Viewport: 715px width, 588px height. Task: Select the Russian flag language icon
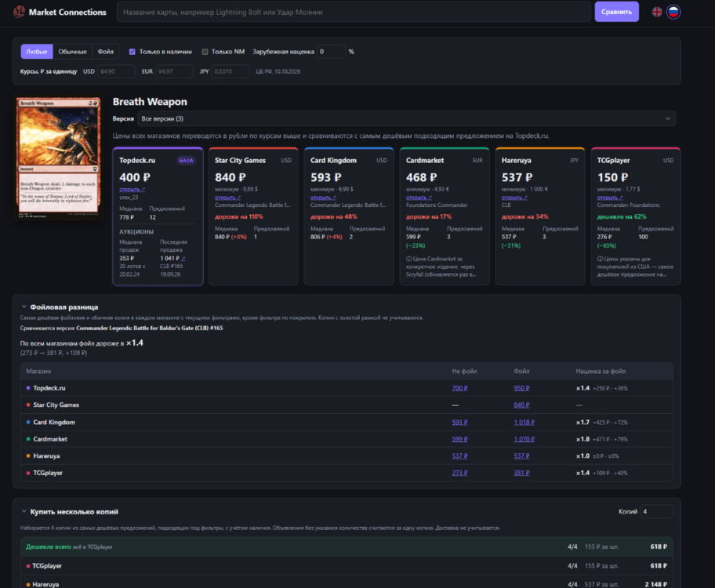673,12
